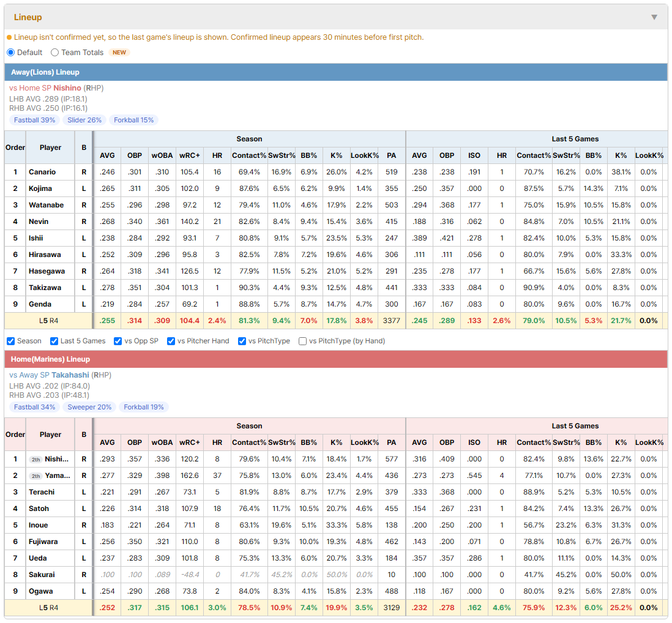This screenshot has width=672, height=623.
Task: Click the Slider 26% pitch tag
Action: coord(84,120)
